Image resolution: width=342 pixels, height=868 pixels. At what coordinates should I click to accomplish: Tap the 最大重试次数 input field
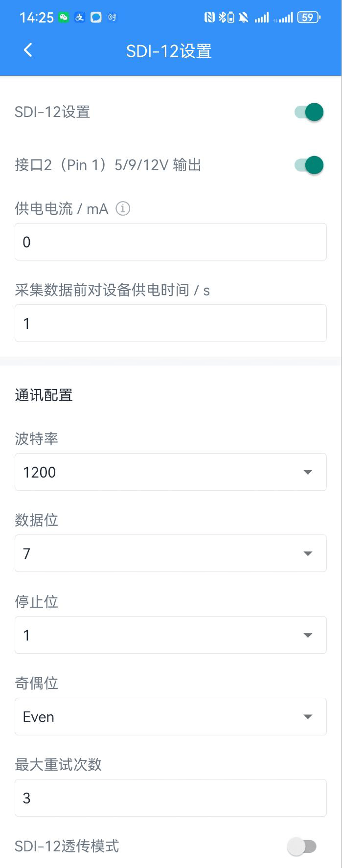[x=170, y=798]
